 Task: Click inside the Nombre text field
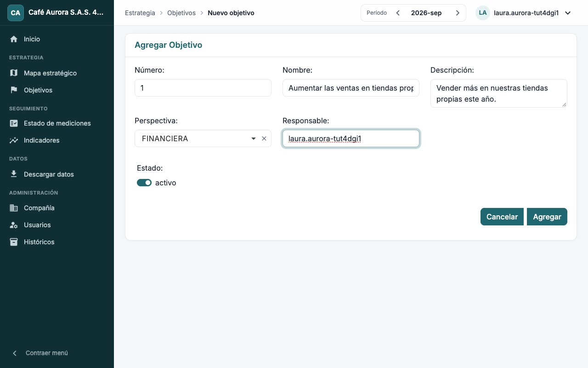coord(351,88)
